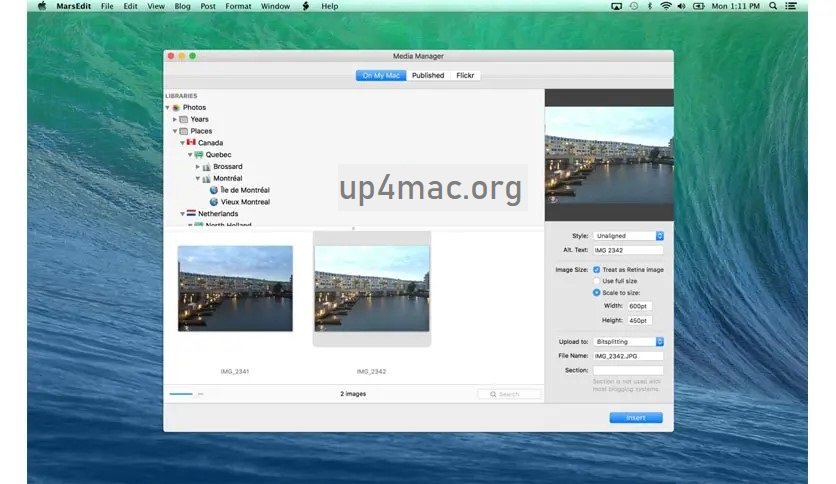Select the IMG_2341 thumbnail

235,288
